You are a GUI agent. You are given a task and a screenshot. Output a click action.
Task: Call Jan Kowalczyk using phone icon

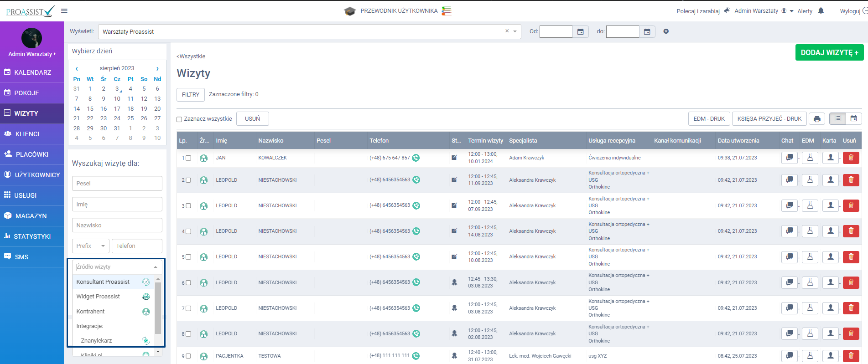coord(416,158)
